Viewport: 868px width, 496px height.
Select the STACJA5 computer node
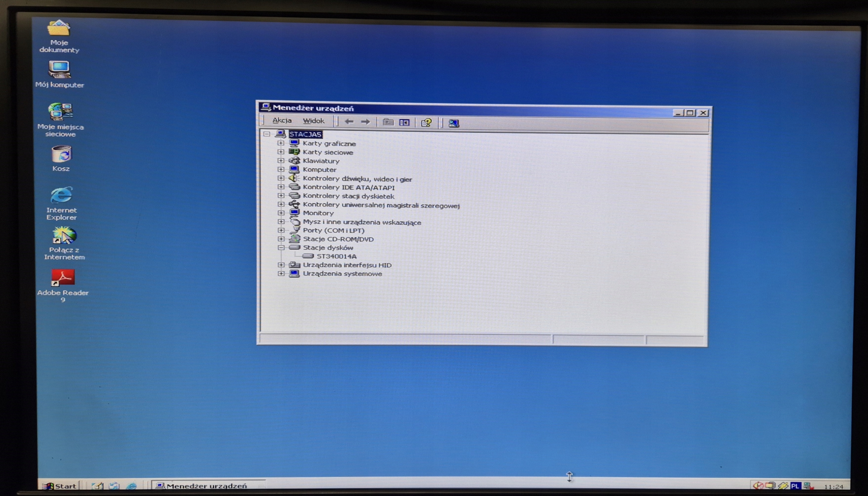(305, 134)
